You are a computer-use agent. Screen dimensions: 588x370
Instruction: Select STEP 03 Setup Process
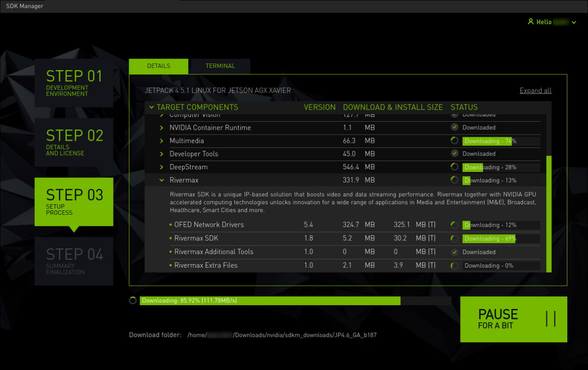74,202
